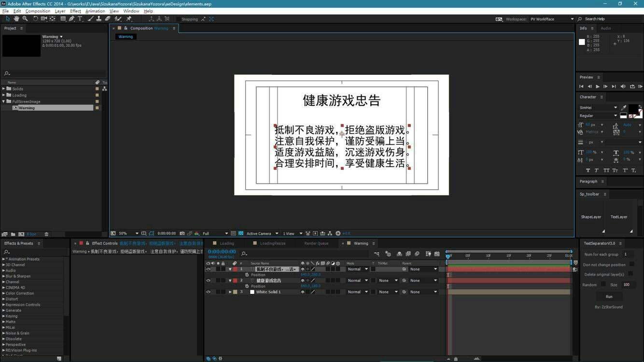Expand White Solid 1 layer properties
This screenshot has width=644, height=362.
(x=230, y=292)
